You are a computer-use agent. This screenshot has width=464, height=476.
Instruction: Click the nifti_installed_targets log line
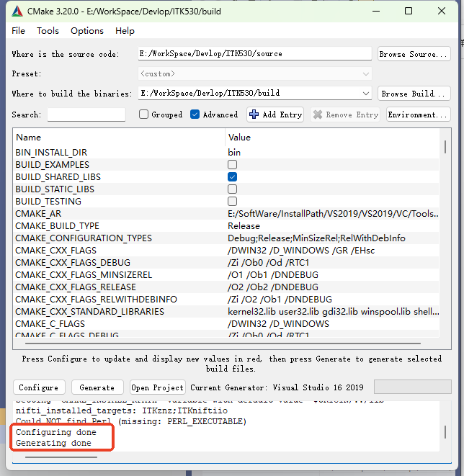pyautogui.click(x=122, y=410)
